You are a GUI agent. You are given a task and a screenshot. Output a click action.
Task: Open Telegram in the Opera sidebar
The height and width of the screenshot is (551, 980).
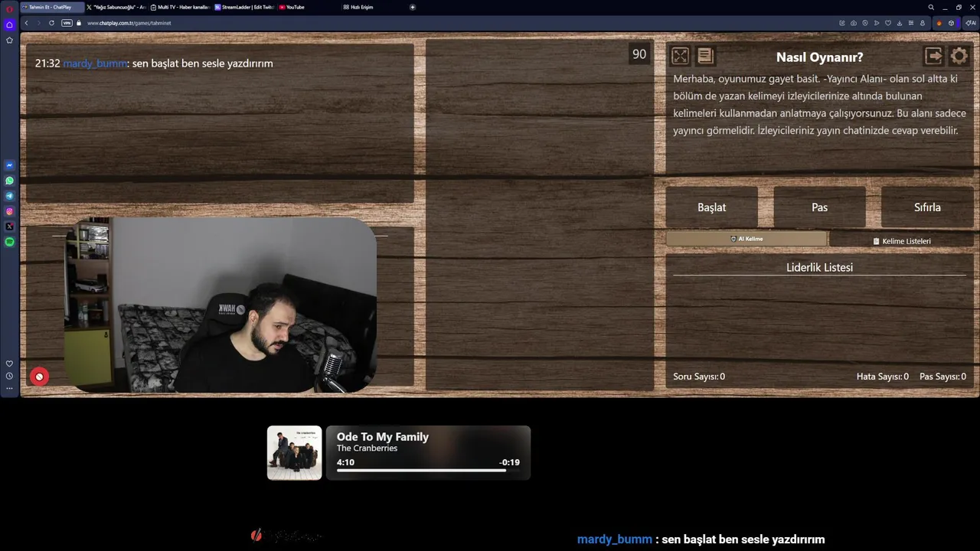[x=9, y=196]
